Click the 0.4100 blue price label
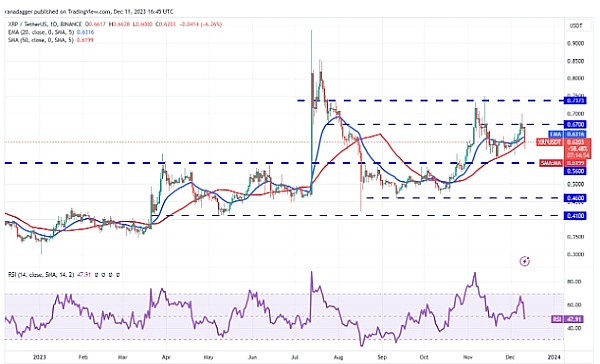600x364 pixels. (575, 216)
